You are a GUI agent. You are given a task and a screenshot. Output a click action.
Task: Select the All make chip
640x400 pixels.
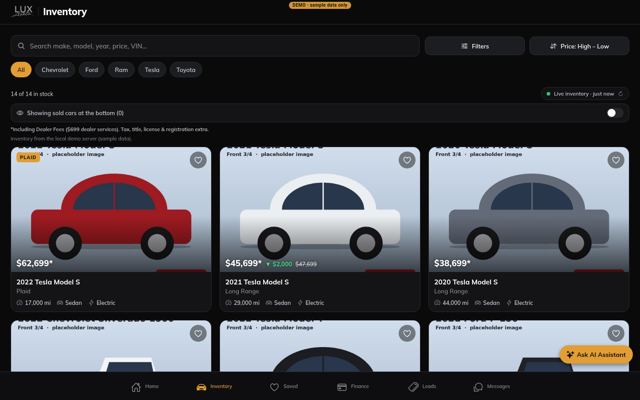pos(21,70)
